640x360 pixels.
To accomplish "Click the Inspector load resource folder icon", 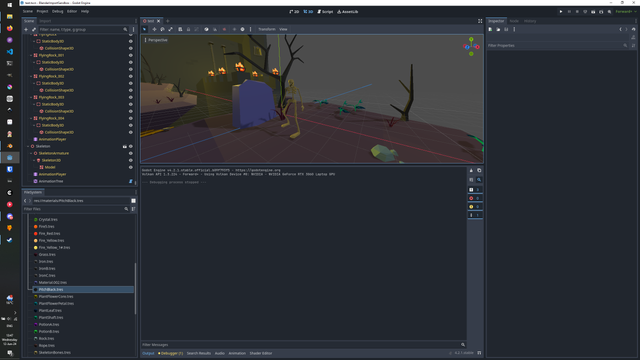I will (498, 29).
